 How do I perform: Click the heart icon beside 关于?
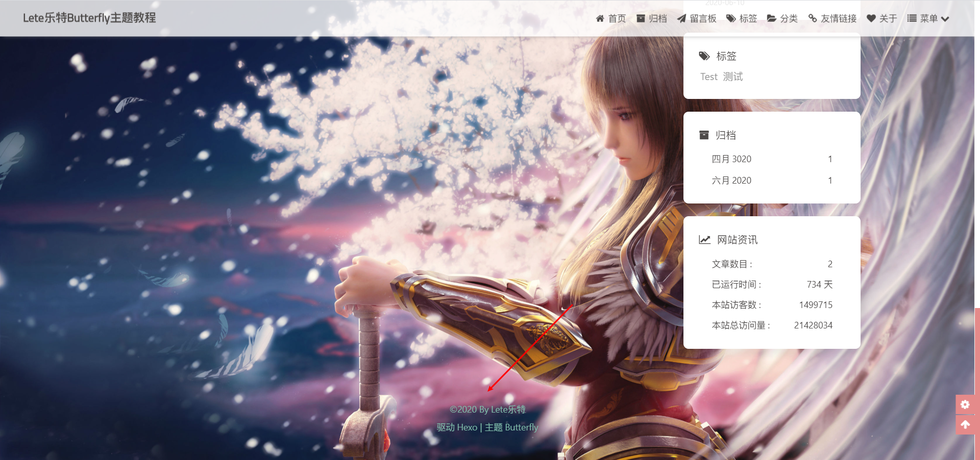click(x=871, y=18)
